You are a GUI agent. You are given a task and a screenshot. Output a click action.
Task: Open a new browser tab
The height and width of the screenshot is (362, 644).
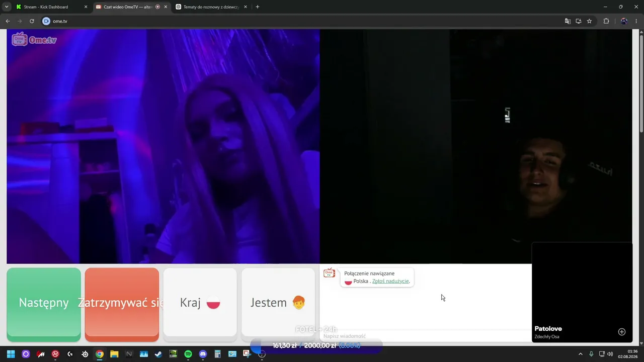[258, 7]
